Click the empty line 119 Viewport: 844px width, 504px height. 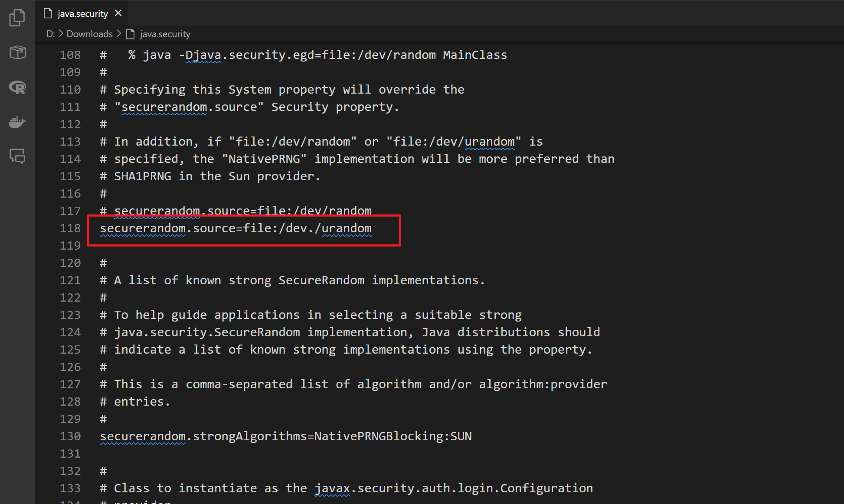(434, 245)
